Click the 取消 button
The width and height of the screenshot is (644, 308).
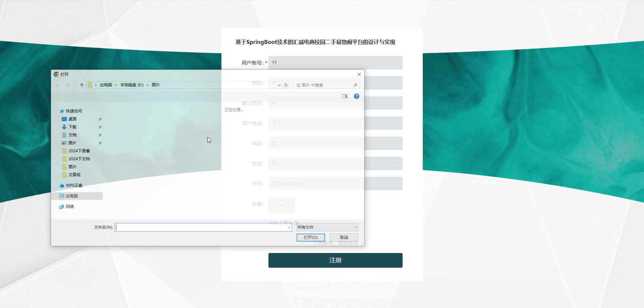tap(344, 238)
